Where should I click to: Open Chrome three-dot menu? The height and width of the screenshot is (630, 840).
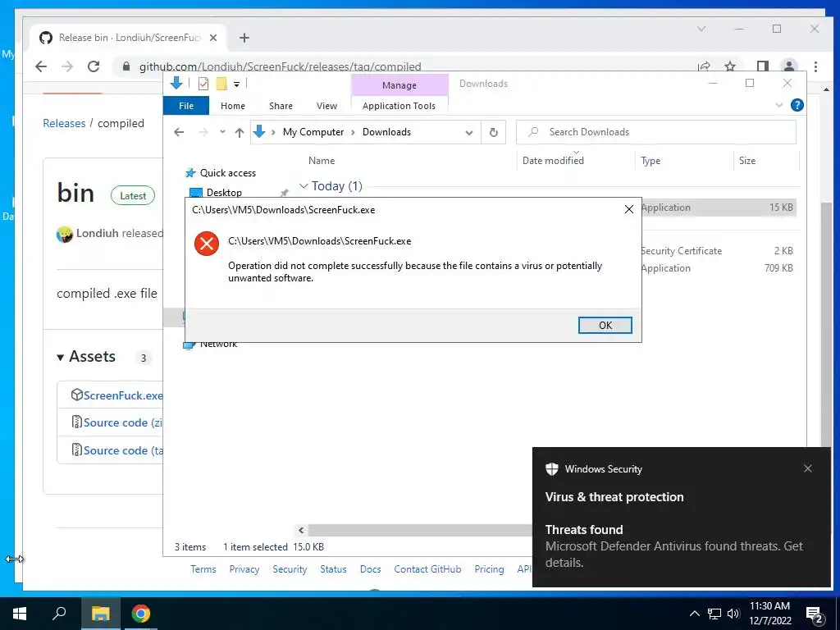[815, 66]
